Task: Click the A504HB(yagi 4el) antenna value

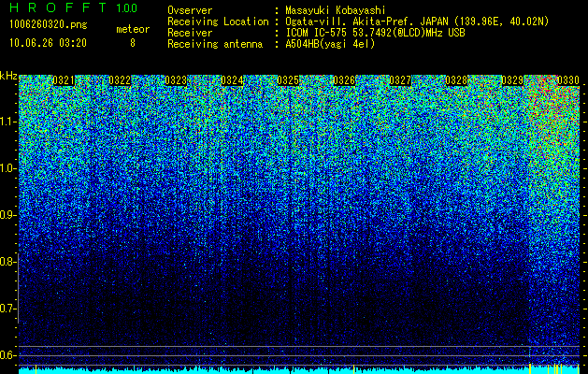Action: 330,44
